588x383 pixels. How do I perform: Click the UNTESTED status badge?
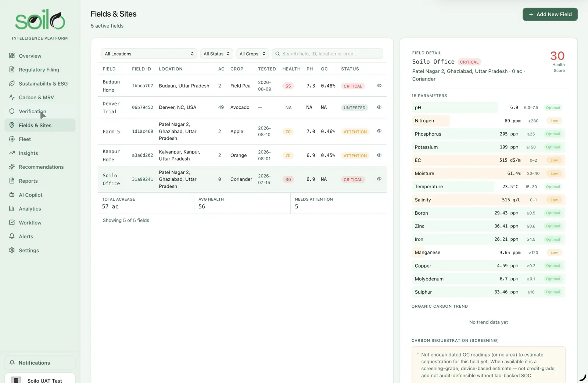355,108
